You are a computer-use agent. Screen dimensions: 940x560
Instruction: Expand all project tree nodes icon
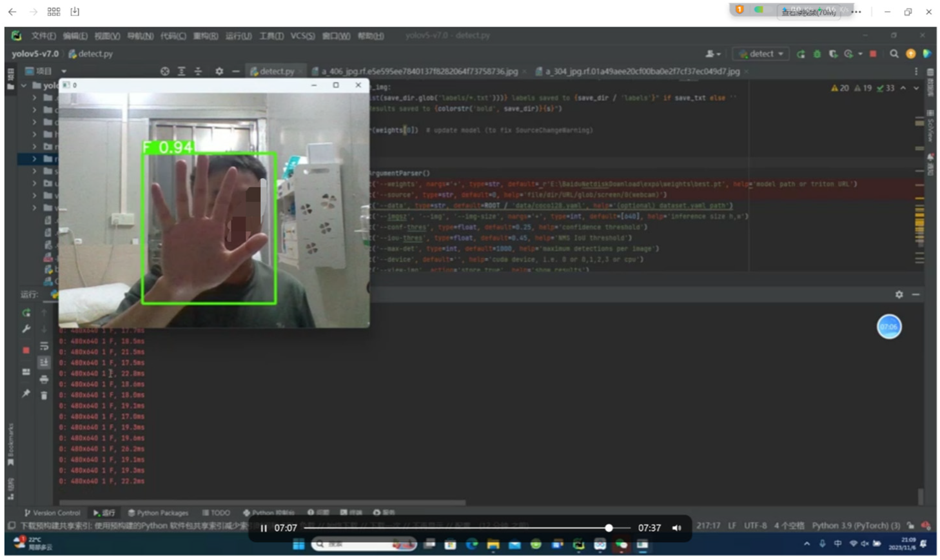181,71
